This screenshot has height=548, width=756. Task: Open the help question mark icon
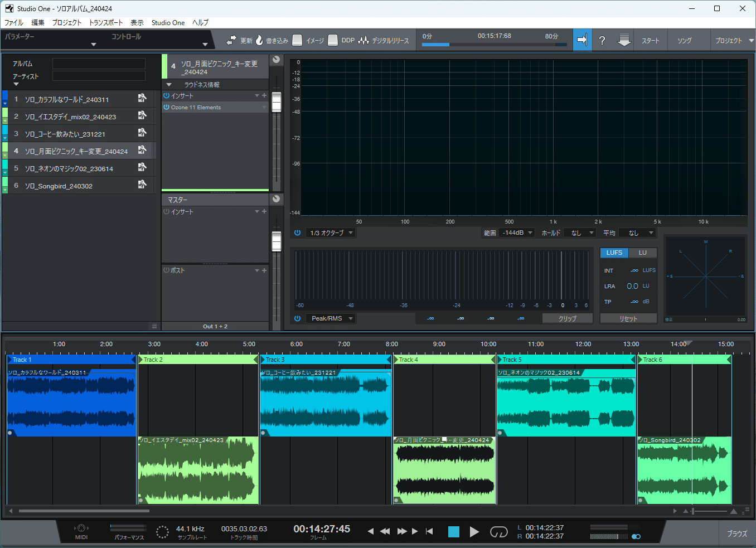click(602, 40)
